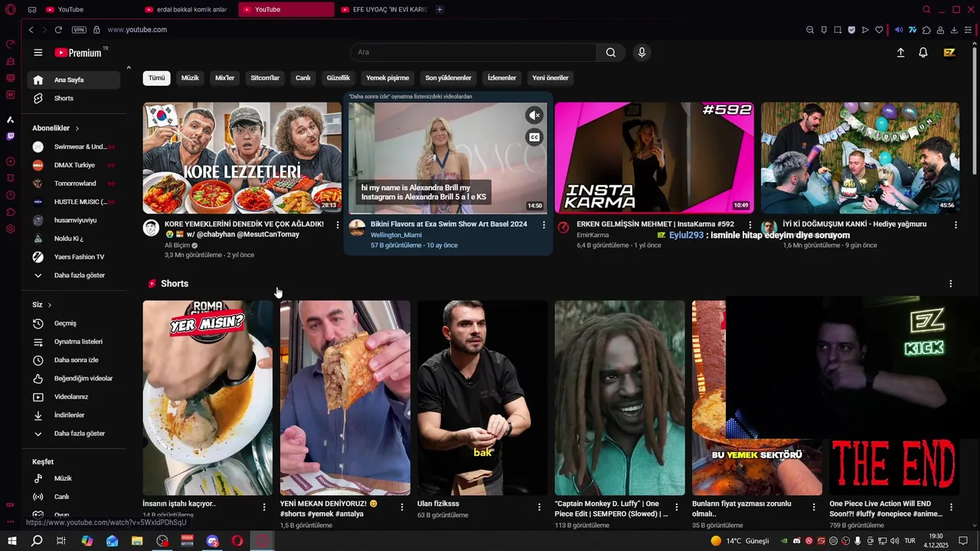Toggle the tab sound speaker icon in toolbar
The height and width of the screenshot is (551, 980).
click(899, 30)
